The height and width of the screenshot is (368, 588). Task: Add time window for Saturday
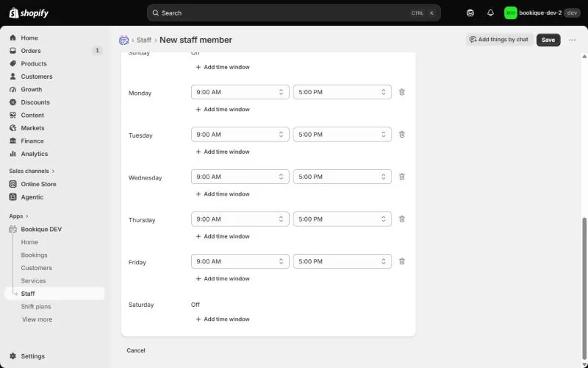click(223, 319)
